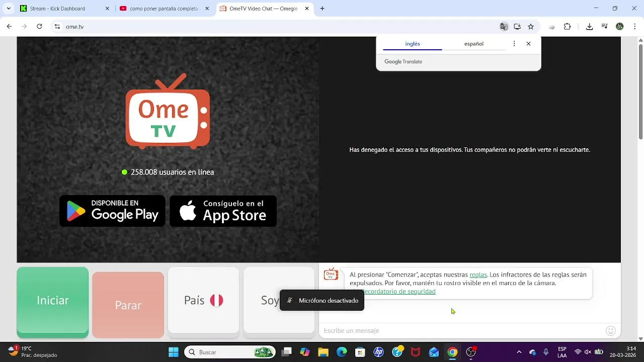Show hidden system tray icons
Viewport: 644px width, 362px height.
[519, 352]
